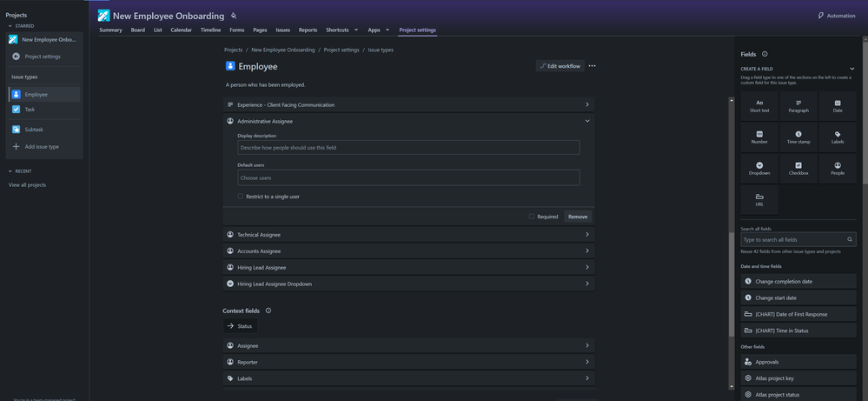Click the Default users Choose users field

point(408,177)
